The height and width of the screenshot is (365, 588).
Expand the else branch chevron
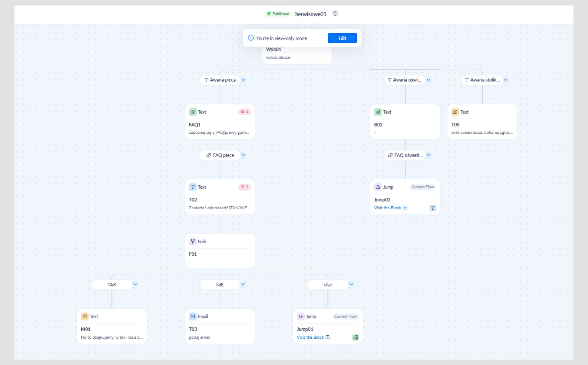click(x=351, y=284)
